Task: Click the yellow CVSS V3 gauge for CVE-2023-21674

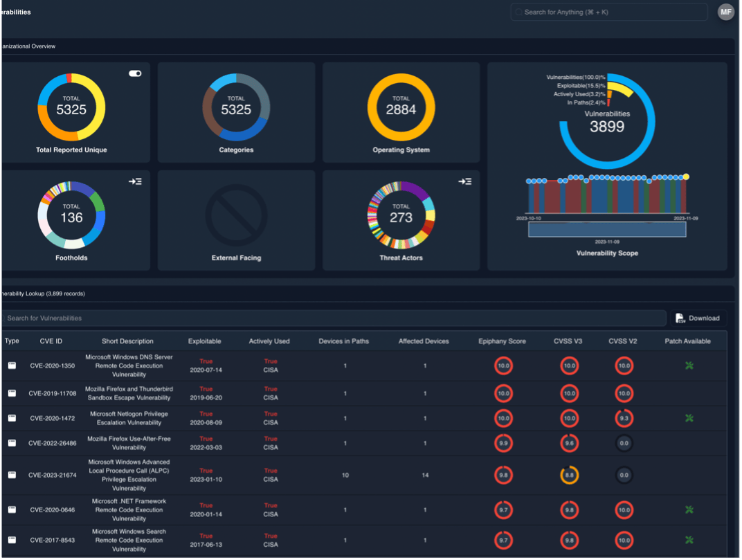Action: 569,475
